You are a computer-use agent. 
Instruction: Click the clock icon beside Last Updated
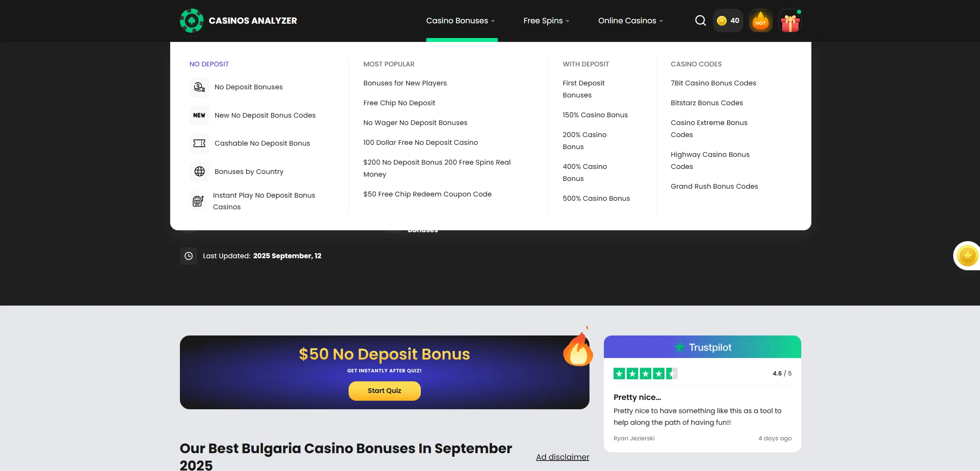188,256
